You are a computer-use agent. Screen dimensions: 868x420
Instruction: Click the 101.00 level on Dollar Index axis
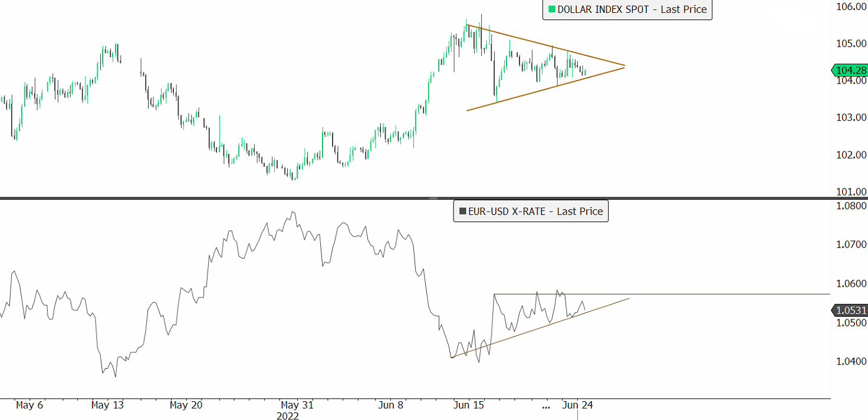click(851, 191)
